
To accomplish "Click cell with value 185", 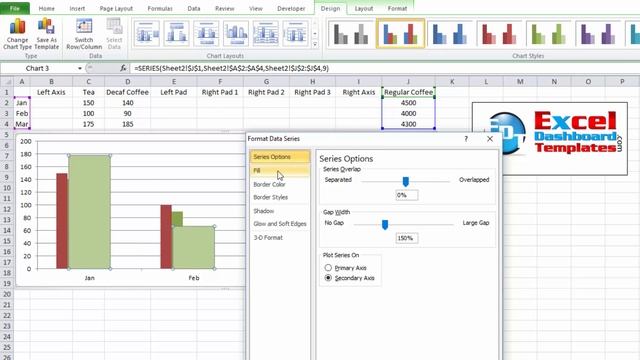I will pos(127,124).
